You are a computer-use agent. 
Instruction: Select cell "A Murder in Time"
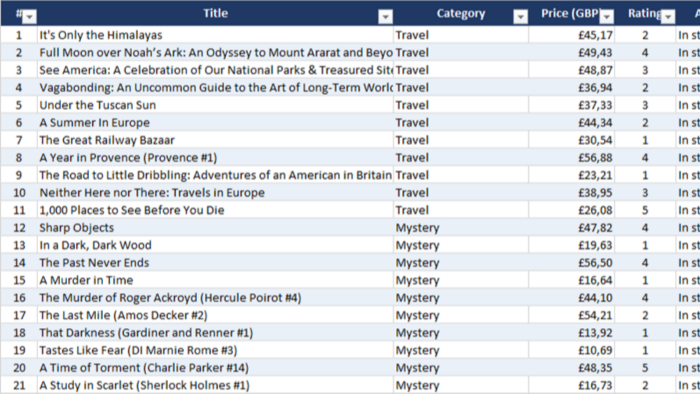(x=215, y=280)
